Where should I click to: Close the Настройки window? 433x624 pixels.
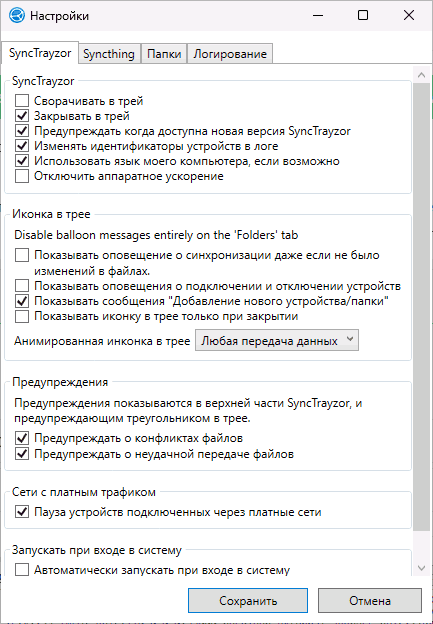tap(409, 16)
